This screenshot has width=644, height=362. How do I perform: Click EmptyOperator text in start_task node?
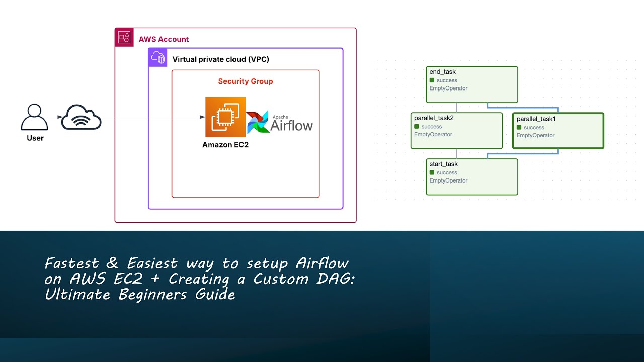[448, 181]
